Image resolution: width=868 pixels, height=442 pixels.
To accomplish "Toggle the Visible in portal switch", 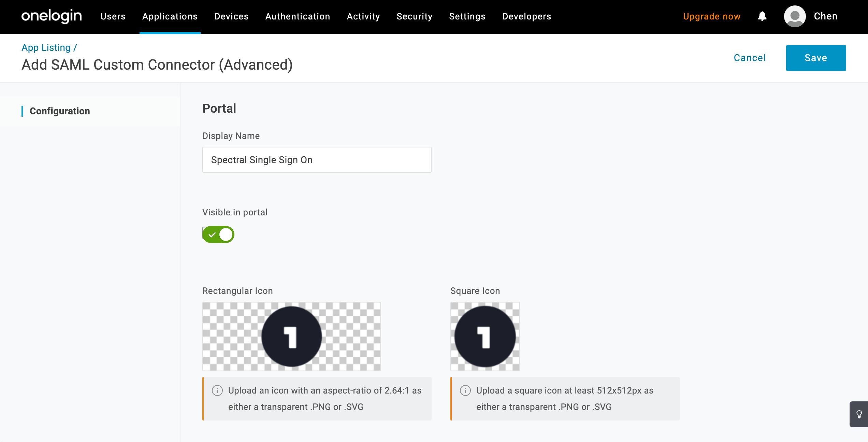I will click(x=218, y=234).
